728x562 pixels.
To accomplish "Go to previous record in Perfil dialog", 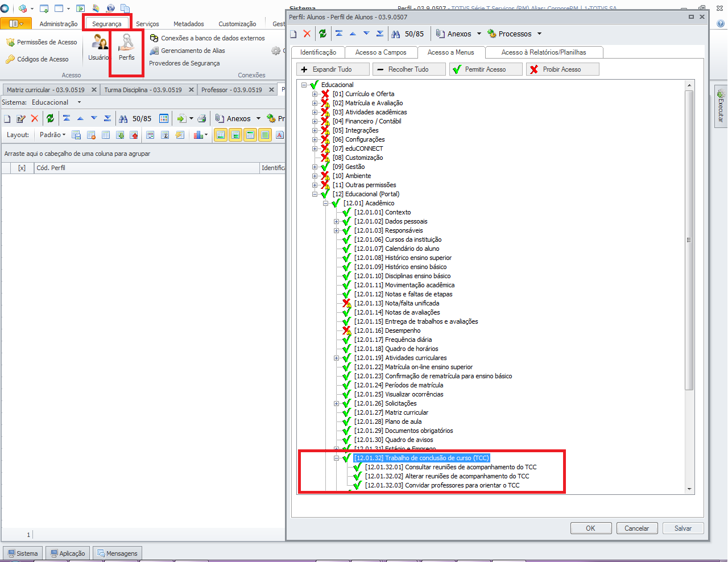I will coord(353,34).
